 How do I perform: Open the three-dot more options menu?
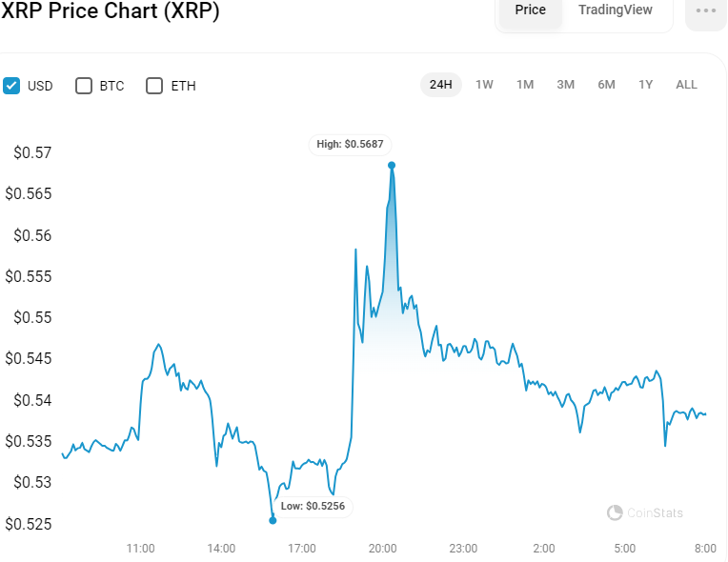pos(706,11)
